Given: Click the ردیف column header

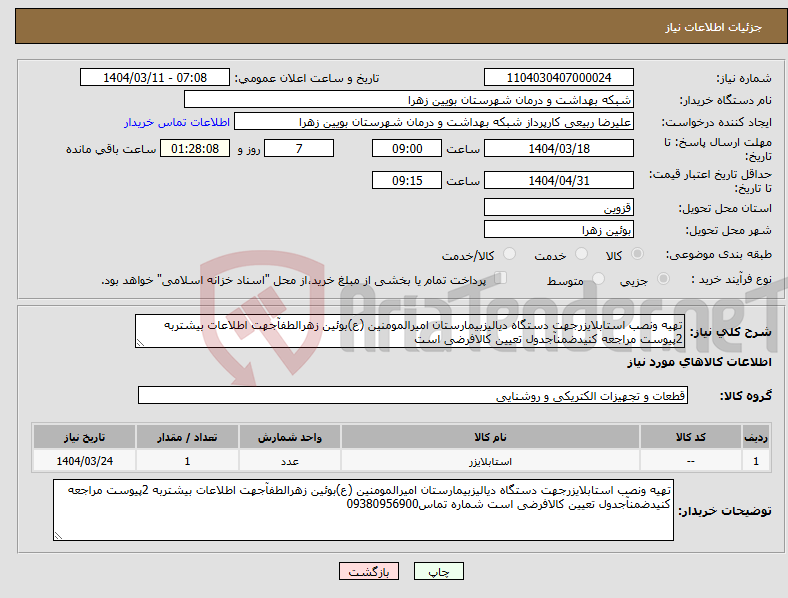Looking at the screenshot, I should click(756, 437).
